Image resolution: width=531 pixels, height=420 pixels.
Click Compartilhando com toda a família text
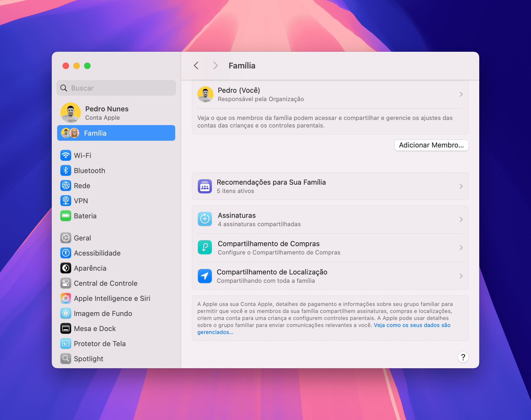[266, 281]
